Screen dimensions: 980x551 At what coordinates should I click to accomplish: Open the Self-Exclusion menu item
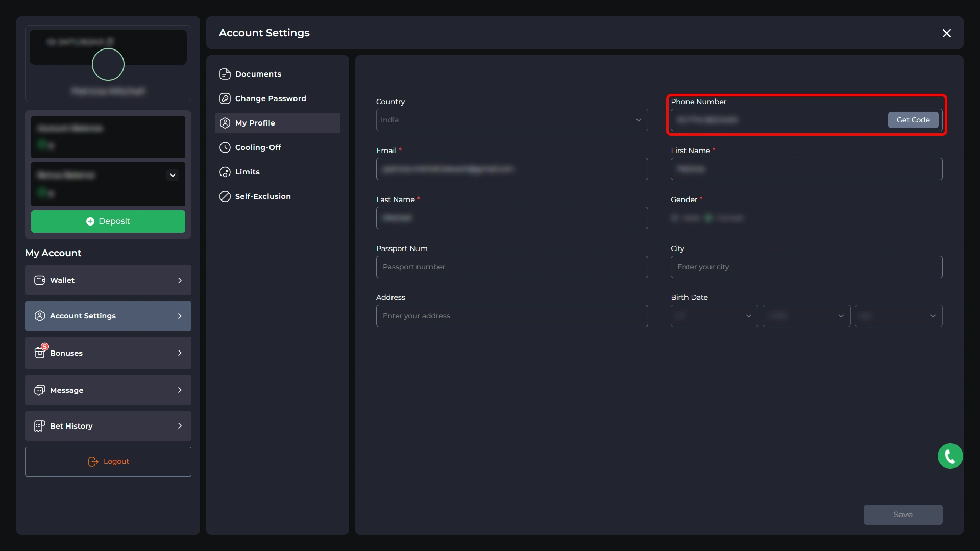278,196
